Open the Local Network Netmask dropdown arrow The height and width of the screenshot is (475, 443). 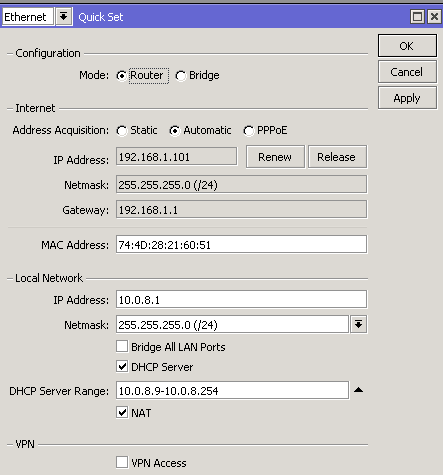(x=358, y=324)
